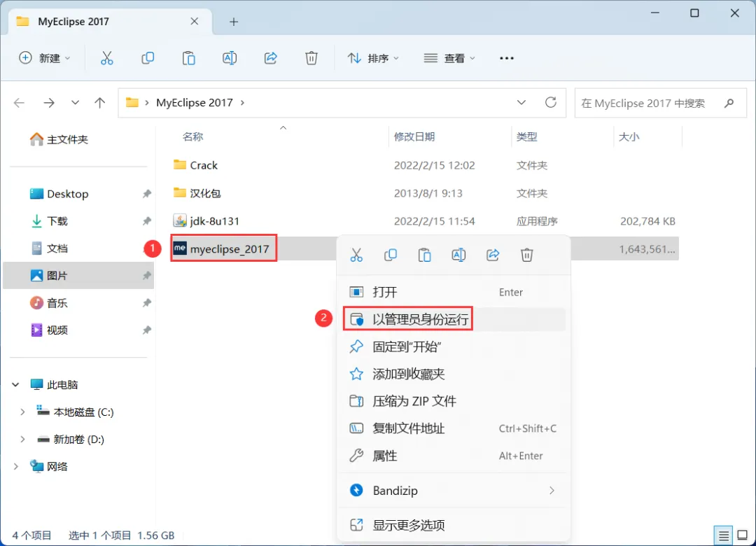
Task: Sort by the 修改日期 column header
Action: (x=414, y=137)
